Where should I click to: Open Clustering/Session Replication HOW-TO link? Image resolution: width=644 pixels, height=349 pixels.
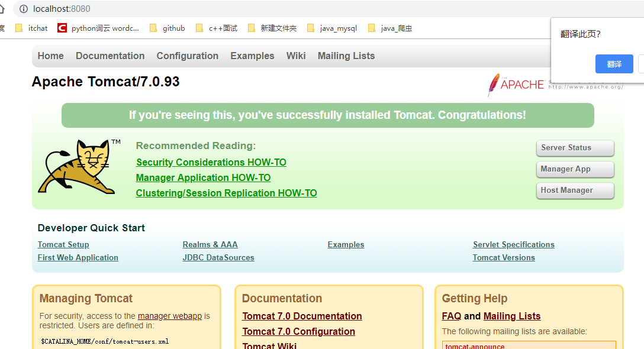[226, 193]
